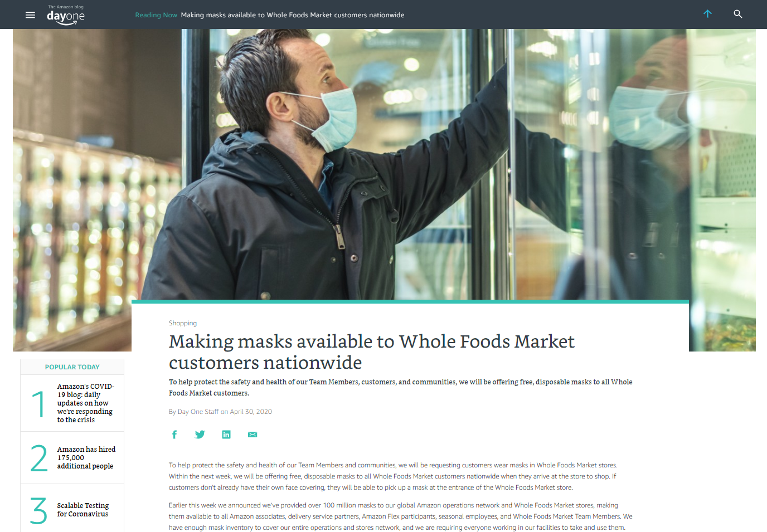Click the blue up arrow icon
Image resolution: width=767 pixels, height=532 pixels.
pyautogui.click(x=707, y=14)
